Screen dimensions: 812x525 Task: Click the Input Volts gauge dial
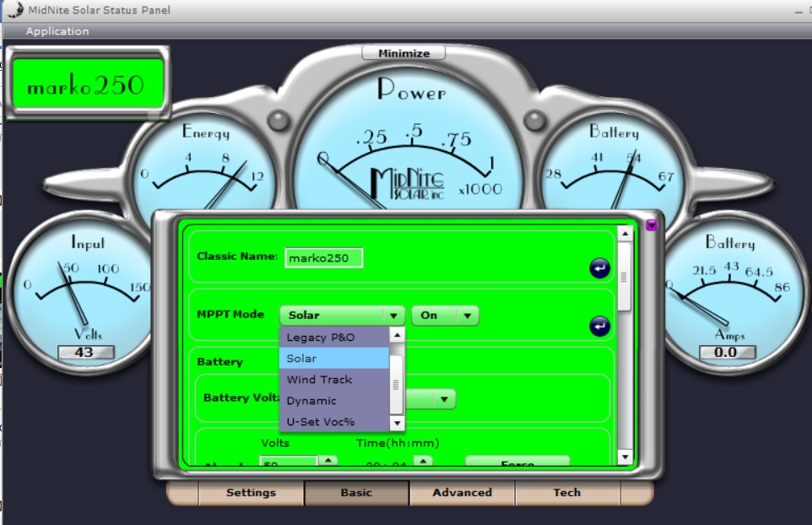(x=82, y=291)
